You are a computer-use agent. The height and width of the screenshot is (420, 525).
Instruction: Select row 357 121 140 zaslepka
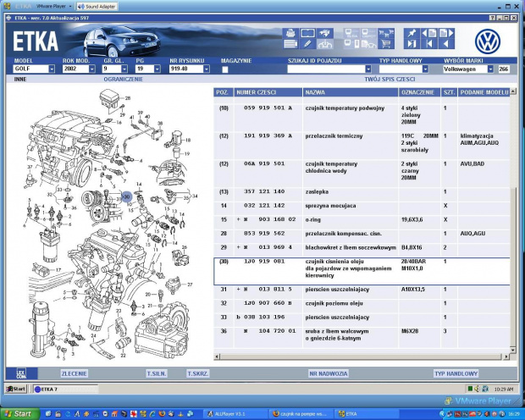pos(362,195)
